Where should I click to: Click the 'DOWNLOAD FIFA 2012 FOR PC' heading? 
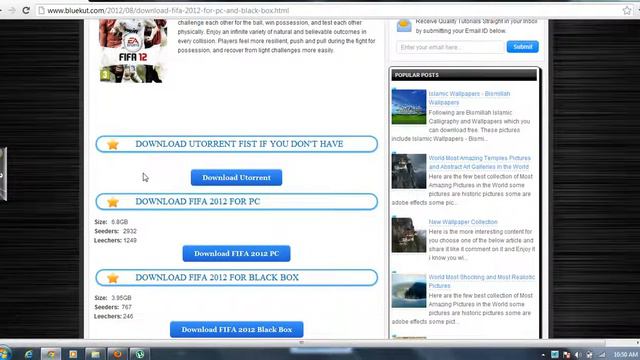coord(198,202)
